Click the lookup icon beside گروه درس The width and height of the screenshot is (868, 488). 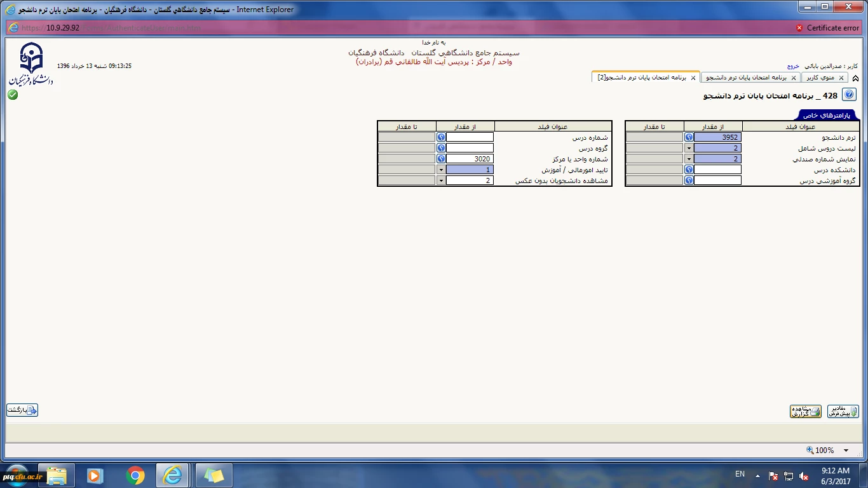(441, 148)
